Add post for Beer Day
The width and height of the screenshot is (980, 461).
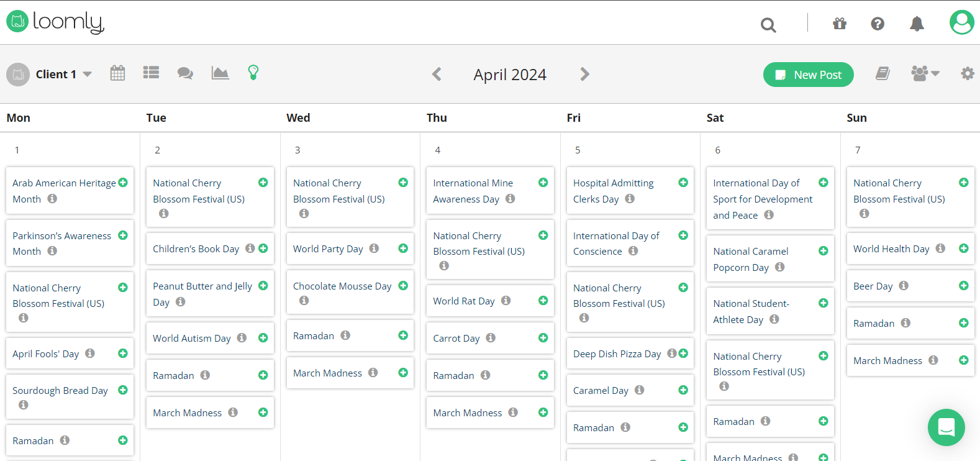point(964,286)
